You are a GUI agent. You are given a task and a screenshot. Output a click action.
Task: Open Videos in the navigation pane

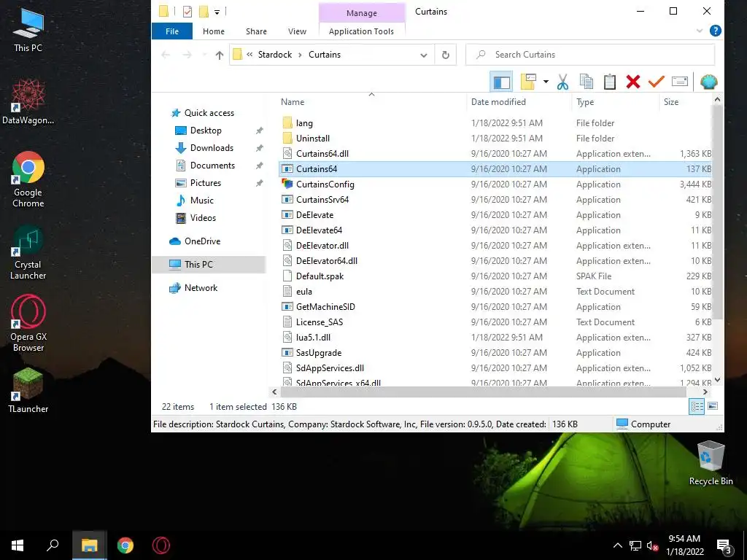[203, 218]
